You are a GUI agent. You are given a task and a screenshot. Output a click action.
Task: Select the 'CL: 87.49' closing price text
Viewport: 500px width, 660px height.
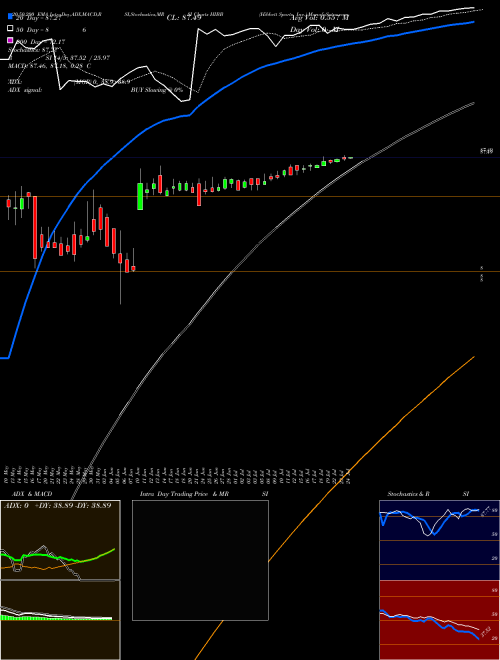184,18
